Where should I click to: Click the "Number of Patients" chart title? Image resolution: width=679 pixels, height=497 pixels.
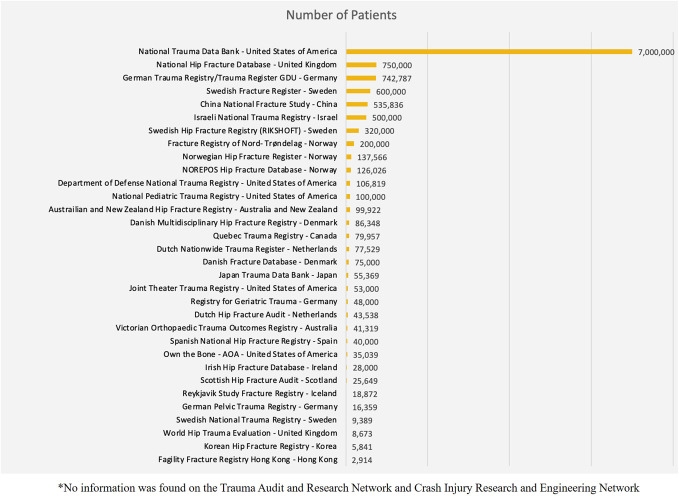tap(340, 15)
